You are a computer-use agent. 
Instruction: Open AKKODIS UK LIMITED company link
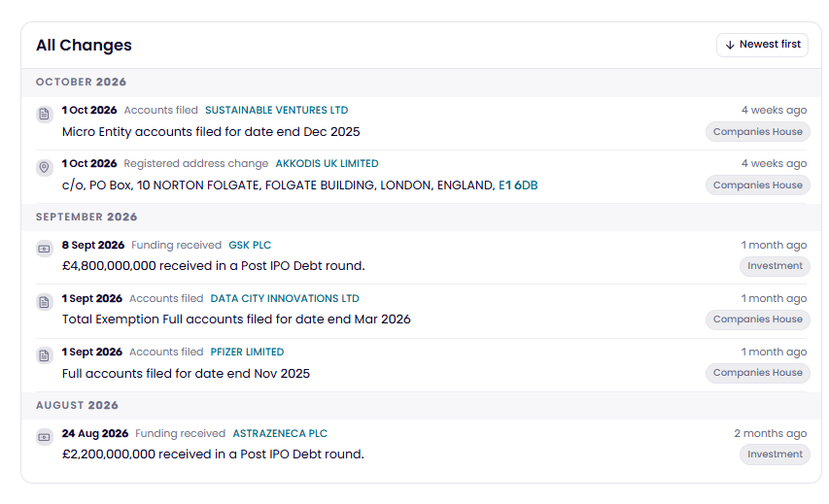pos(327,163)
